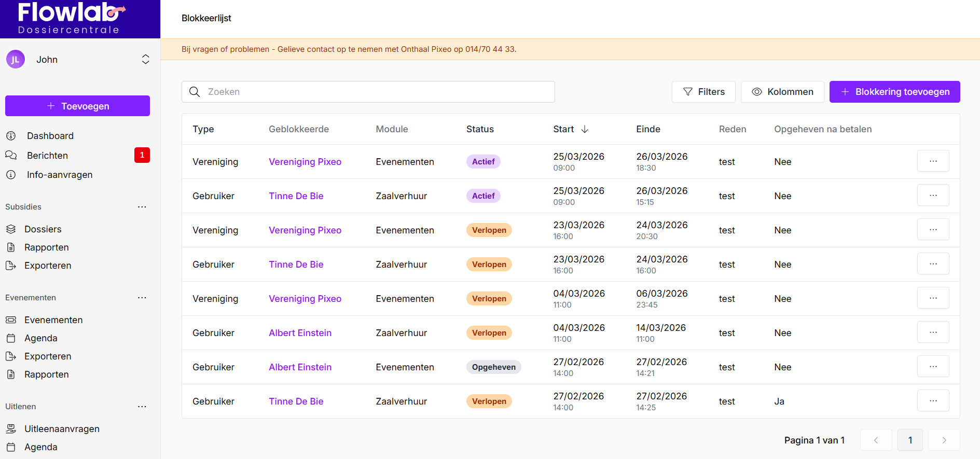Toggle column visibility with Kolommen button
This screenshot has width=980, height=459.
point(782,92)
